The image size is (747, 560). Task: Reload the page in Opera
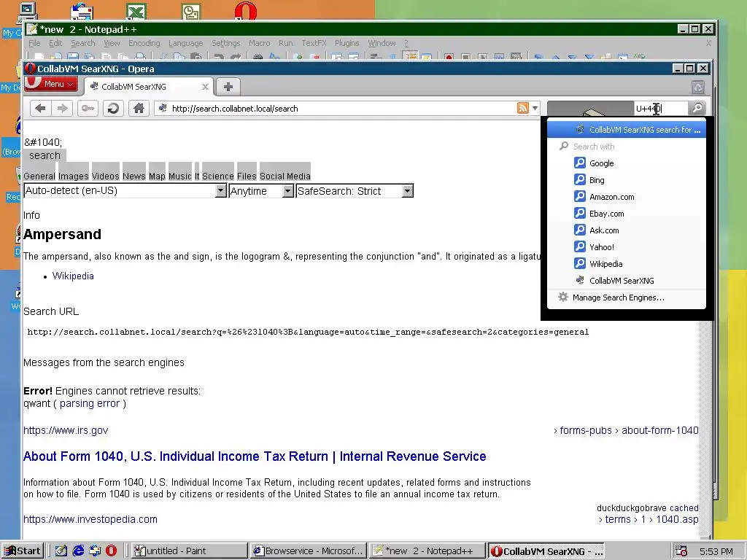coord(113,108)
